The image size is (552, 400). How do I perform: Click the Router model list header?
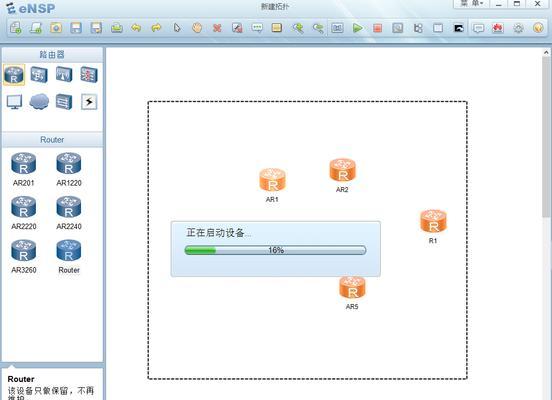[x=52, y=140]
